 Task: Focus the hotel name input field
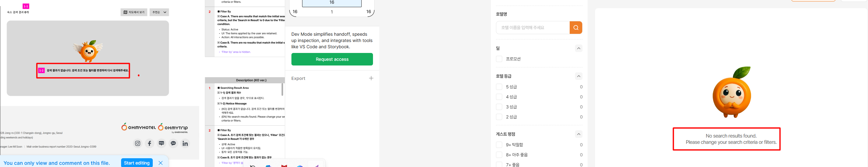pos(533,28)
